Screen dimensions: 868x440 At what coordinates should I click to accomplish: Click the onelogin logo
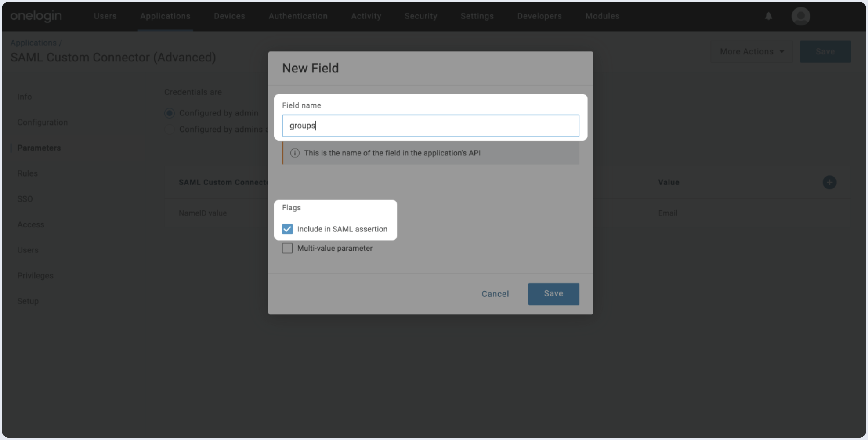[x=36, y=16]
